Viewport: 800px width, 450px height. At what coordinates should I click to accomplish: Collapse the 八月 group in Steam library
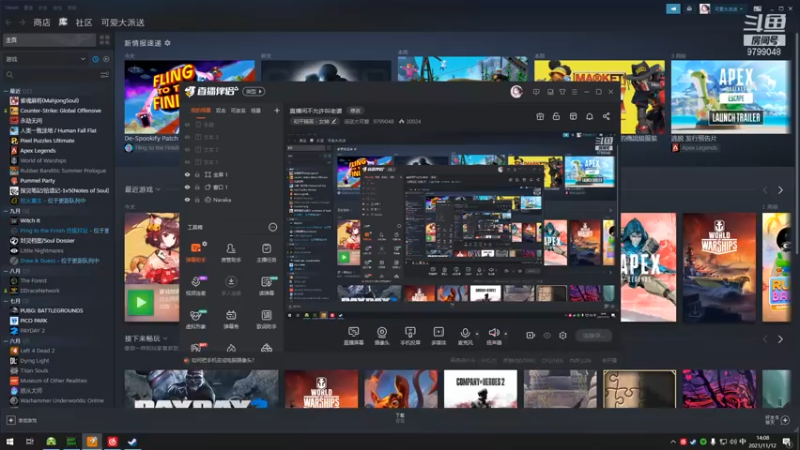click(6, 271)
